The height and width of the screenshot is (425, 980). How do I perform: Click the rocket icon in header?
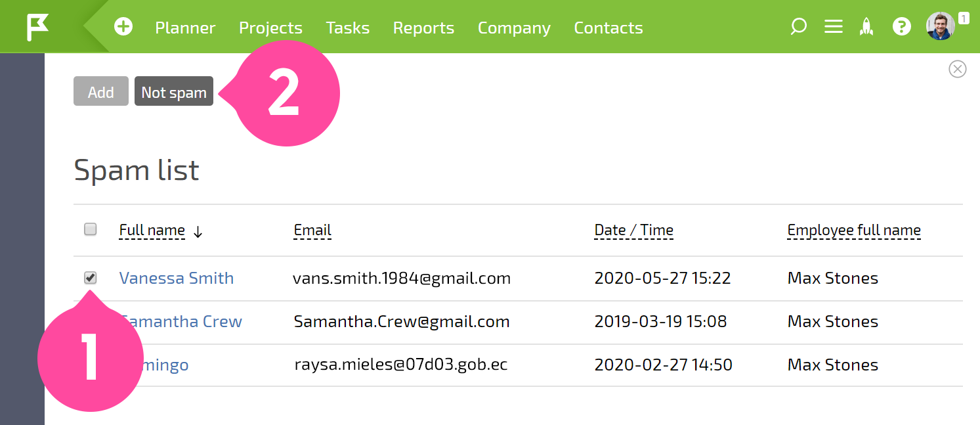click(867, 27)
